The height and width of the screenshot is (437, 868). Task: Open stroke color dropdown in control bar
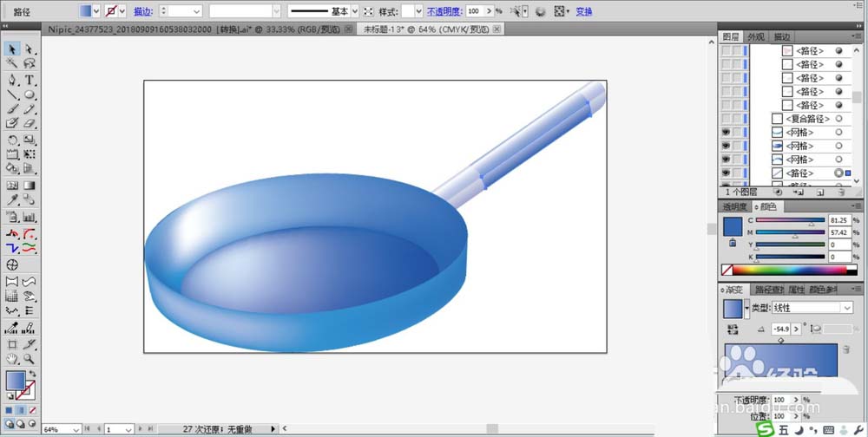click(x=122, y=11)
